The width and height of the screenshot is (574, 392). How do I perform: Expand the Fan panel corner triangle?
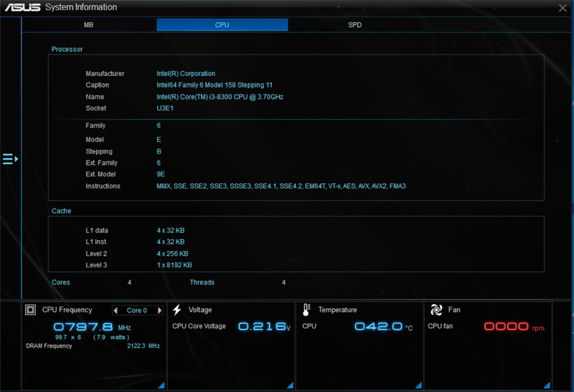pos(547,385)
